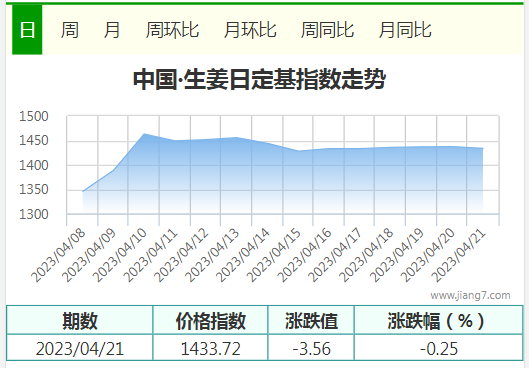Click the chart title 中国·生姜日定基指数走势
This screenshot has width=529, height=368.
[259, 79]
